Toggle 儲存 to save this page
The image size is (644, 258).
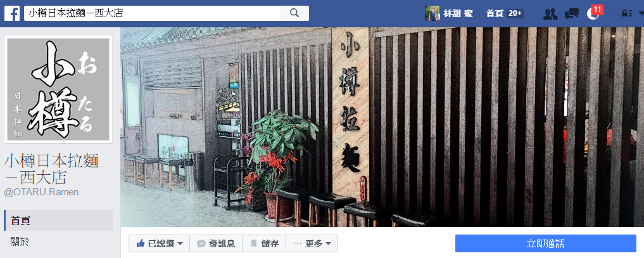(264, 243)
